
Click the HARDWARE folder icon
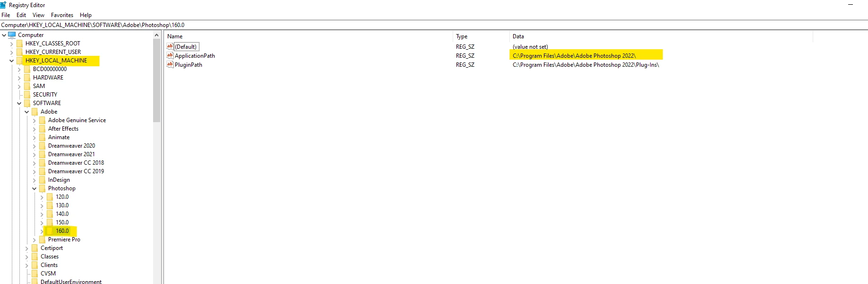pos(27,78)
